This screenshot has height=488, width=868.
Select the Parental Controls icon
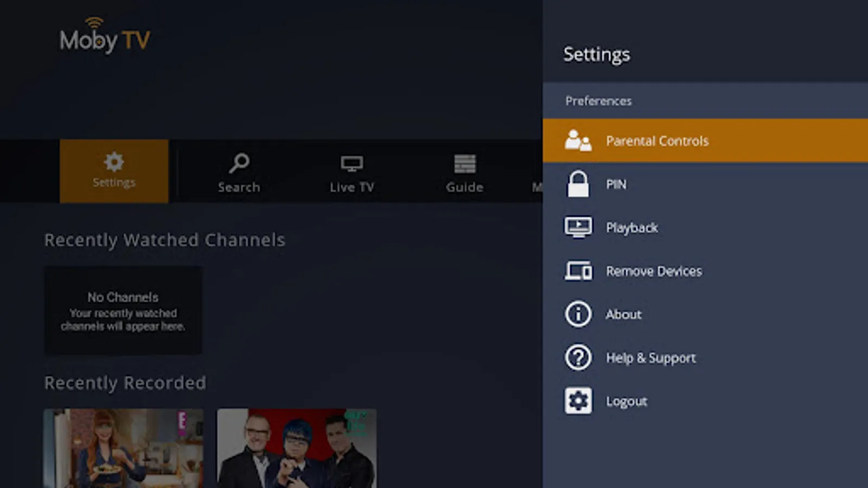pyautogui.click(x=578, y=140)
